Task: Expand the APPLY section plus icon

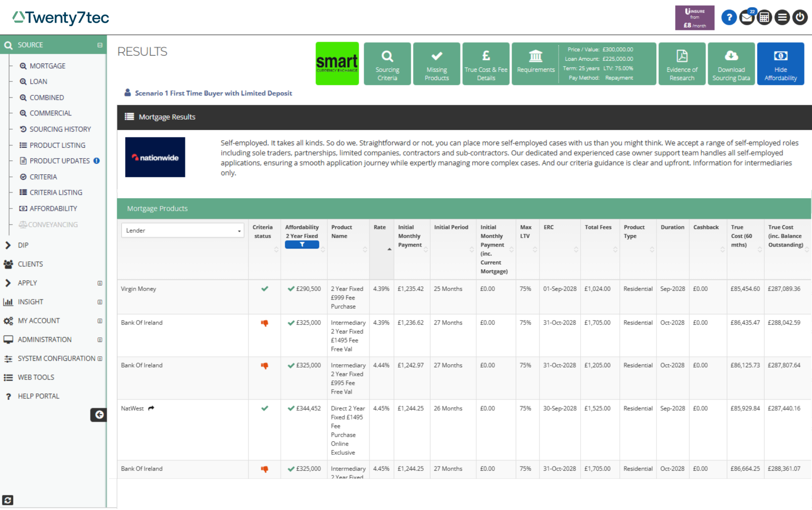Action: tap(100, 283)
